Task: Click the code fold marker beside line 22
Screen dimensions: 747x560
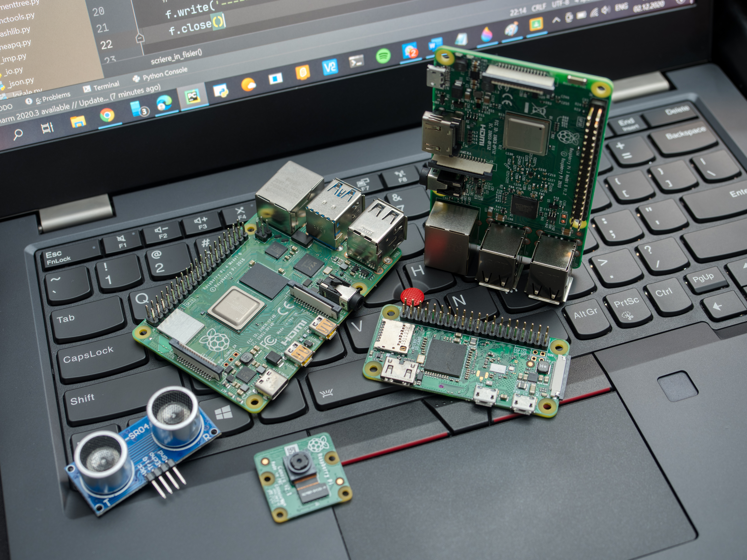Action: pos(140,38)
